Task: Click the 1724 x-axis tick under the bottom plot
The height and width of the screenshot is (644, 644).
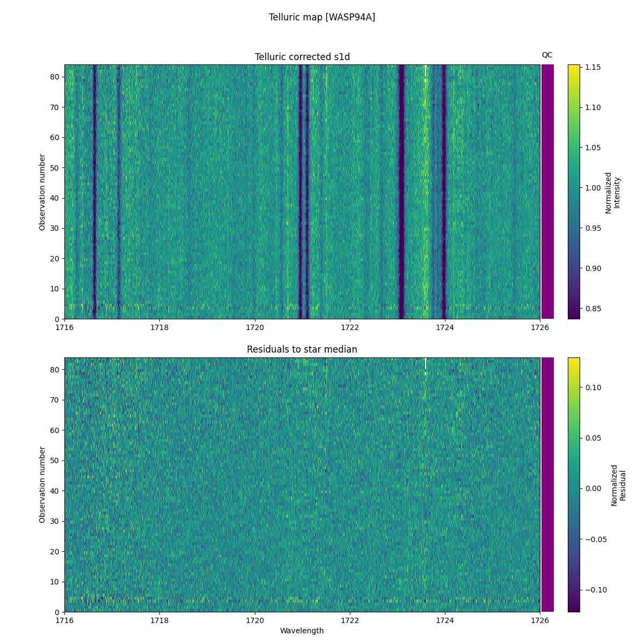Action: 445,620
